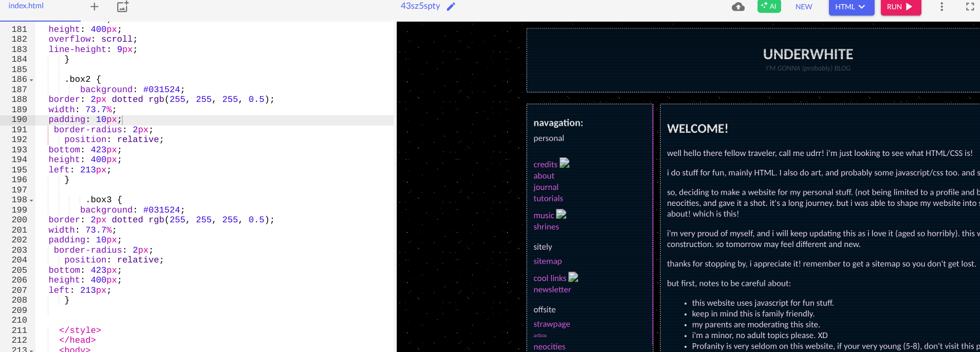Click the navagation: heading text

pyautogui.click(x=558, y=123)
